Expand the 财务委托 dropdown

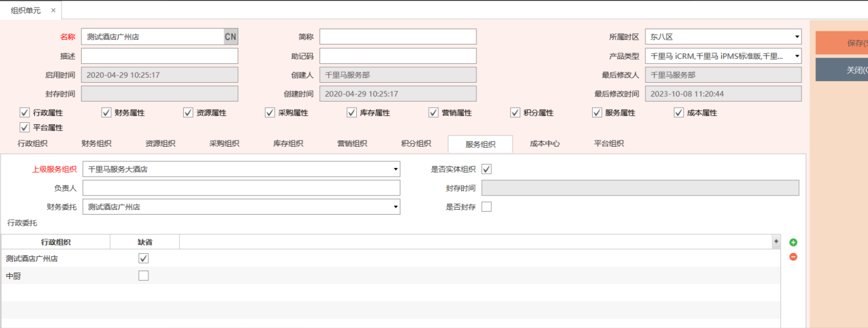[395, 207]
